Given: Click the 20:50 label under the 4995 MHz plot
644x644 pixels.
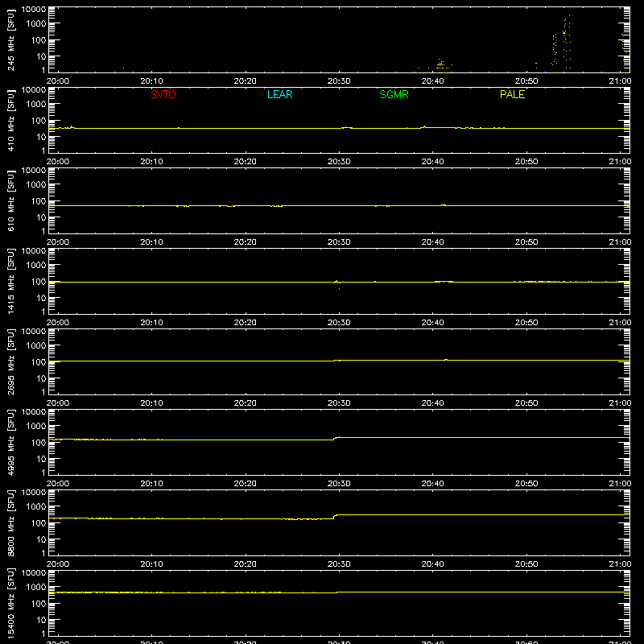Looking at the screenshot, I should click(526, 484).
